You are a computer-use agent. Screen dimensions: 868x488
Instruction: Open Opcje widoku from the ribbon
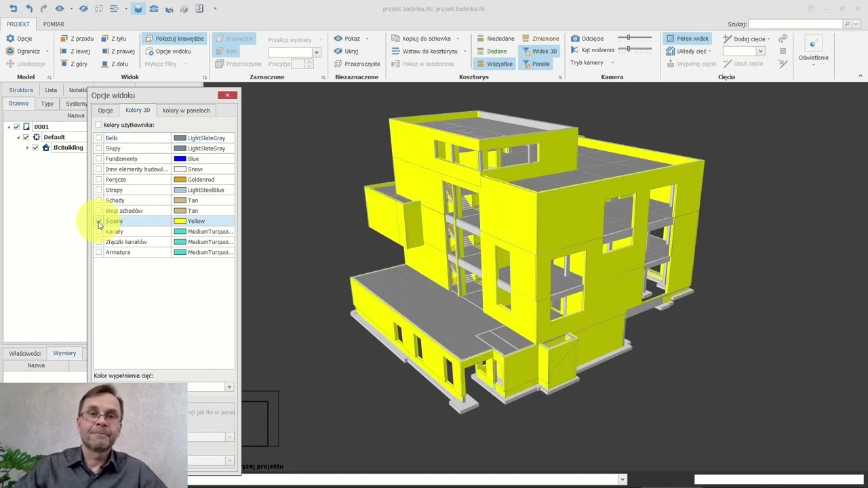pos(168,51)
